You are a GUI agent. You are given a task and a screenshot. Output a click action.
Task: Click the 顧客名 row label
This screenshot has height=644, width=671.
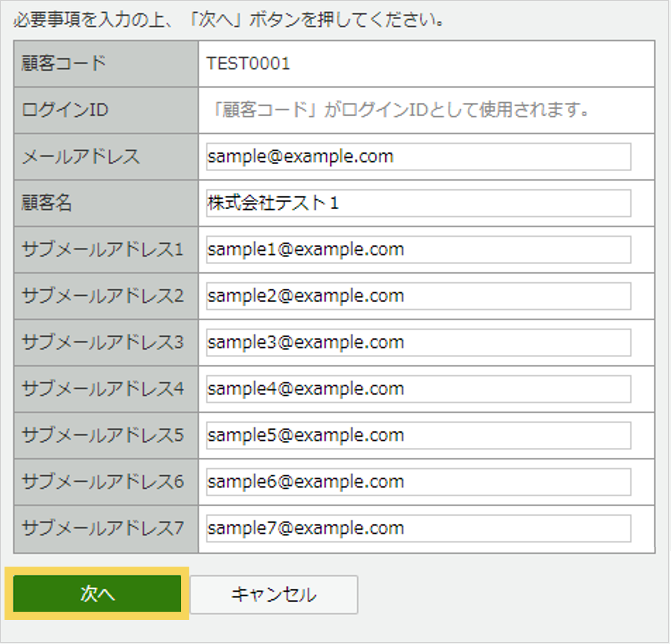coord(47,203)
